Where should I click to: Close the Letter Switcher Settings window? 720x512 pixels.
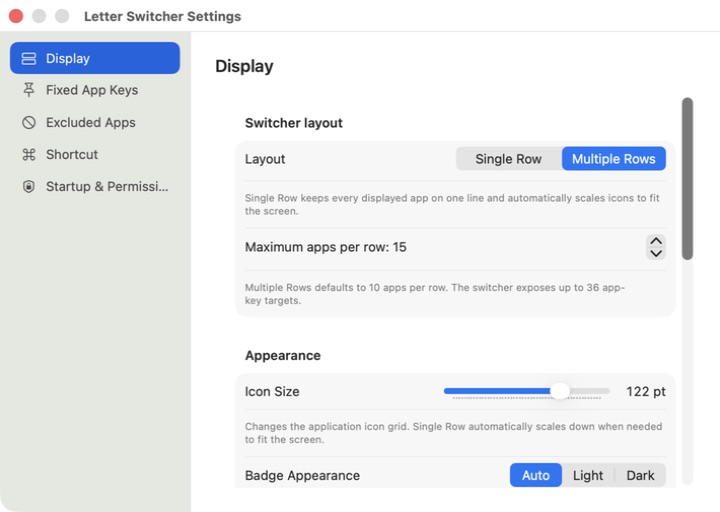tap(16, 16)
